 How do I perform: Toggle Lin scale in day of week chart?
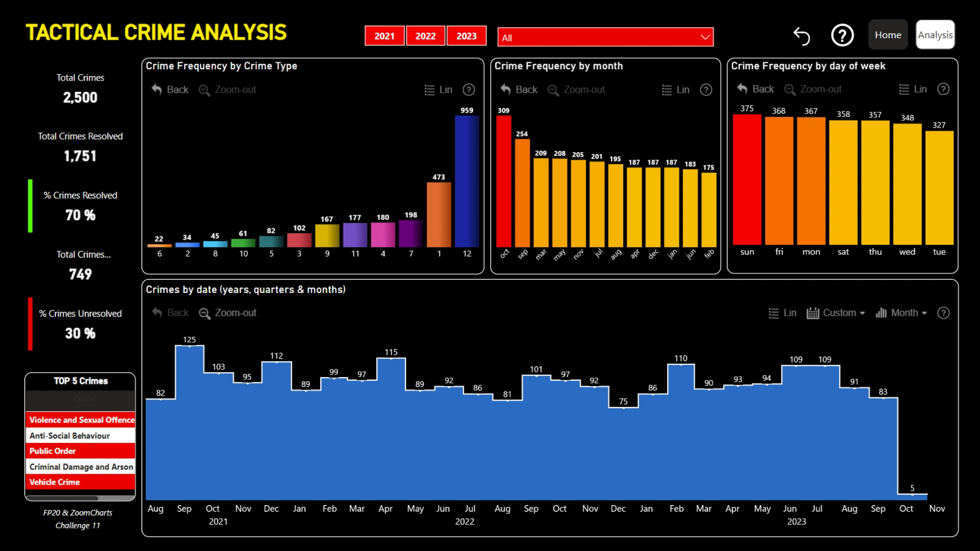pyautogui.click(x=913, y=89)
